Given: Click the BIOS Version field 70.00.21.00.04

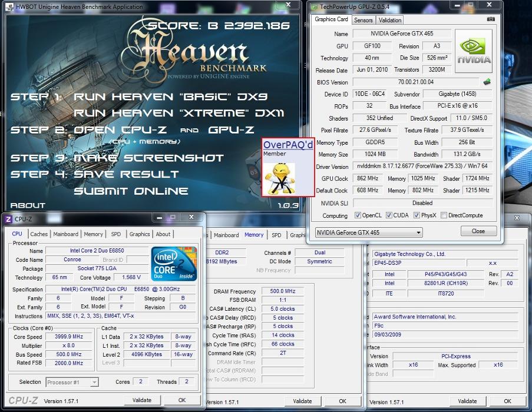Looking at the screenshot, I should click(x=415, y=82).
